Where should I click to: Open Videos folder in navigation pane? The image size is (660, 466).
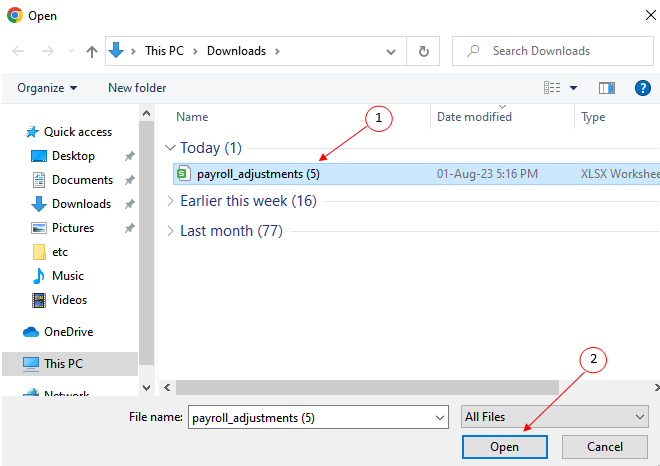[69, 300]
